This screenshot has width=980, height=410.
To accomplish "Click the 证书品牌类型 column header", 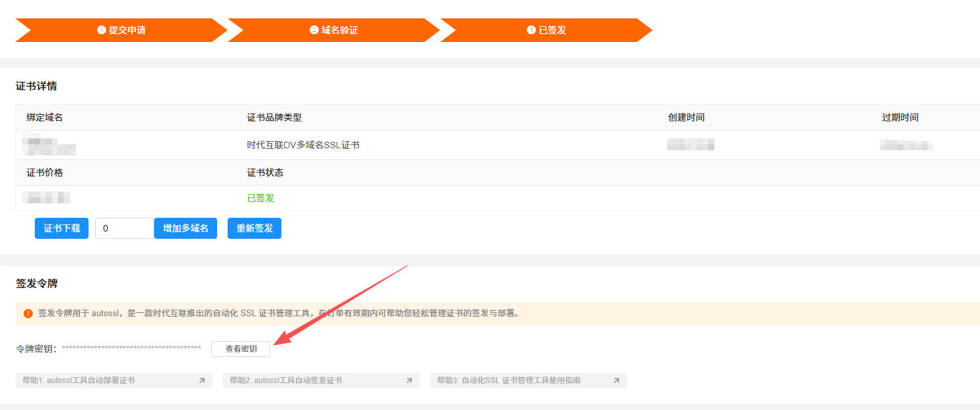I will [274, 117].
